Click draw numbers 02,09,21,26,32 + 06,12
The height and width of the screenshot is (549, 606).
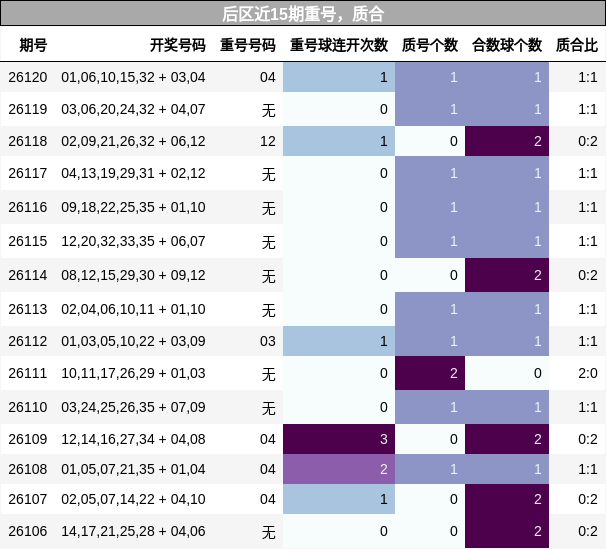coord(133,141)
